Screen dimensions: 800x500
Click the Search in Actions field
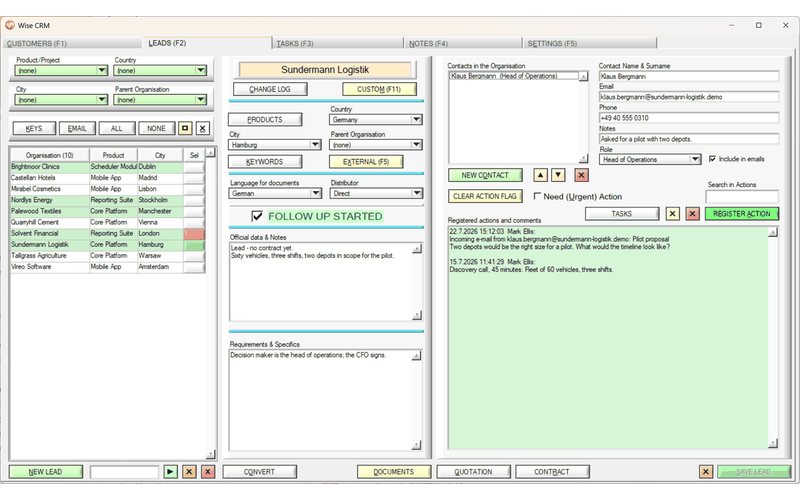point(742,196)
